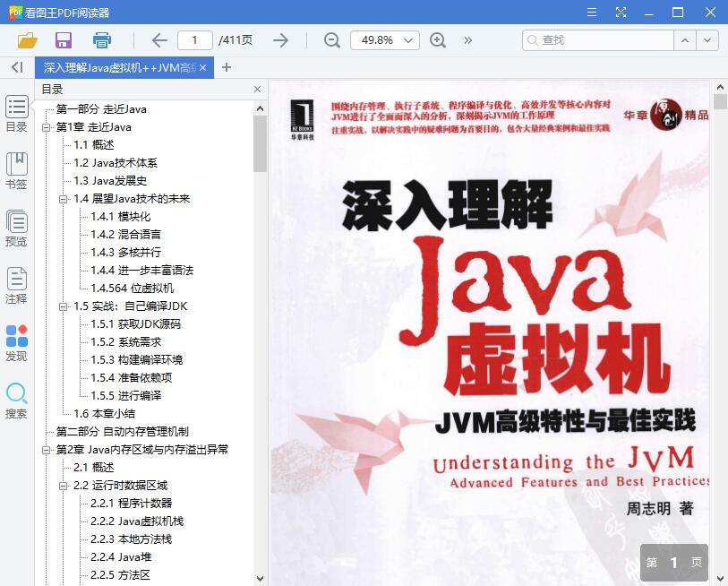This screenshot has height=586, width=728.
Task: Click the 查找 search field
Action: click(598, 40)
